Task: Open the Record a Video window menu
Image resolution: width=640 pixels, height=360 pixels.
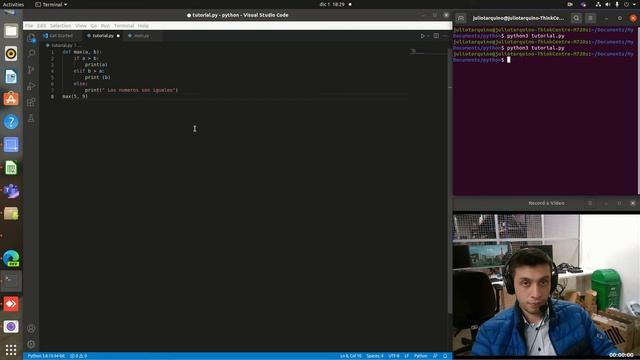Action: [x=590, y=203]
